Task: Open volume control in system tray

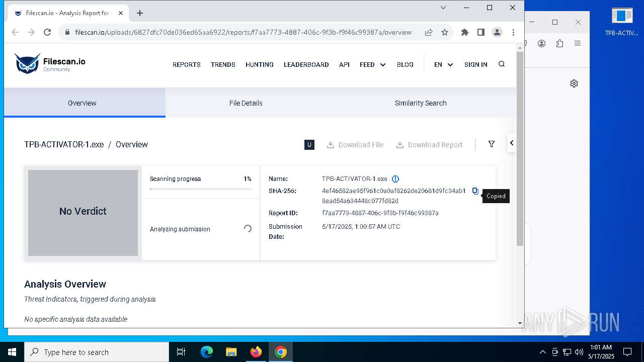Action: pyautogui.click(x=579, y=352)
